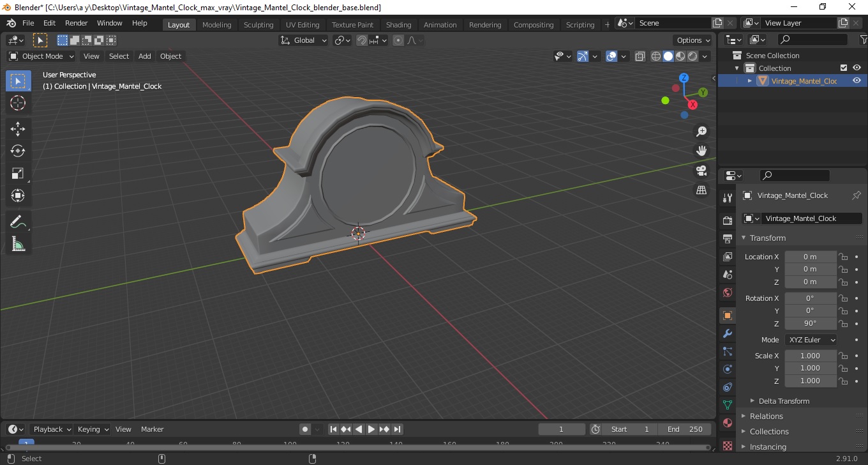Click the timeline horizontal scrollbar
Screen dimensions: 868x465
point(357,447)
